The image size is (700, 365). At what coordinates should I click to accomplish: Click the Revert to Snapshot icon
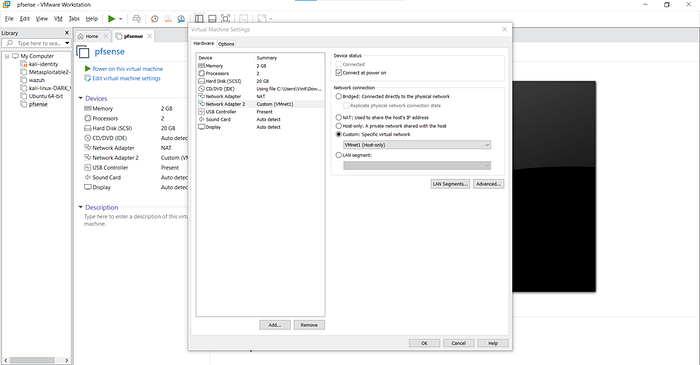click(168, 19)
